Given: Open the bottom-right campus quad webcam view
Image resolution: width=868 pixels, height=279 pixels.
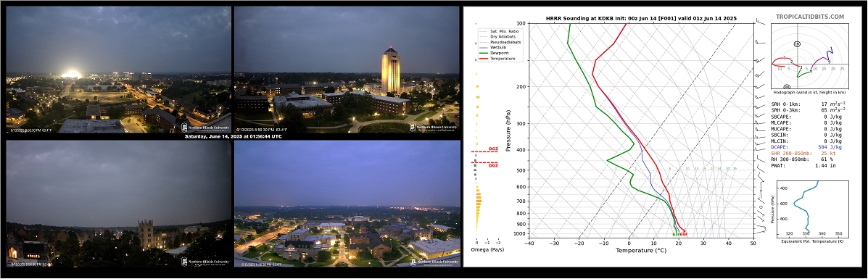Looking at the screenshot, I should click(347, 204).
